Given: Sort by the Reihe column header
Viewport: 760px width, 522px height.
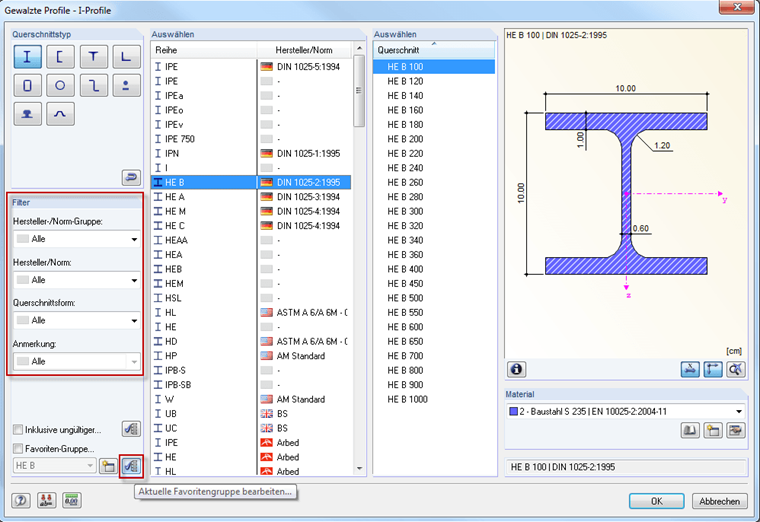Looking at the screenshot, I should [204, 50].
